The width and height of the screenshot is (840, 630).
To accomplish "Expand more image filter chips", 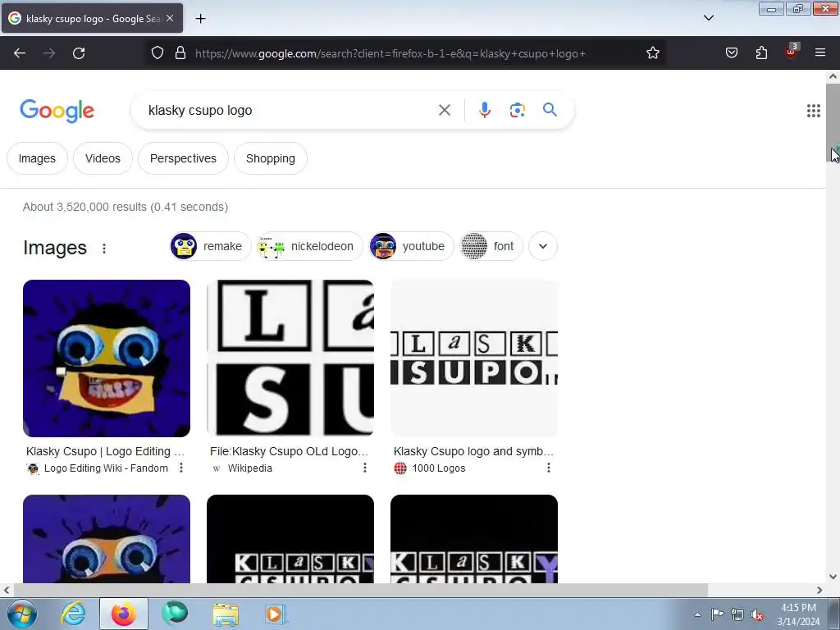I will click(543, 246).
